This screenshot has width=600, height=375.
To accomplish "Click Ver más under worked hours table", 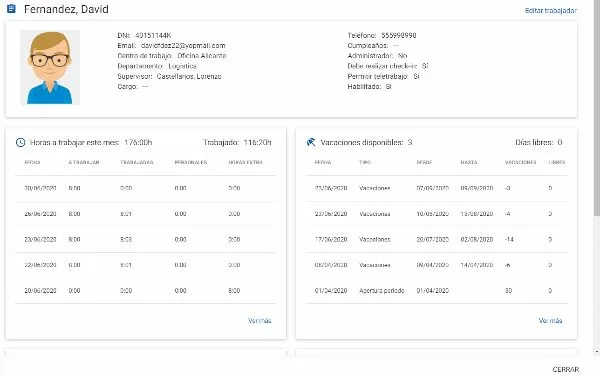I will [x=259, y=321].
